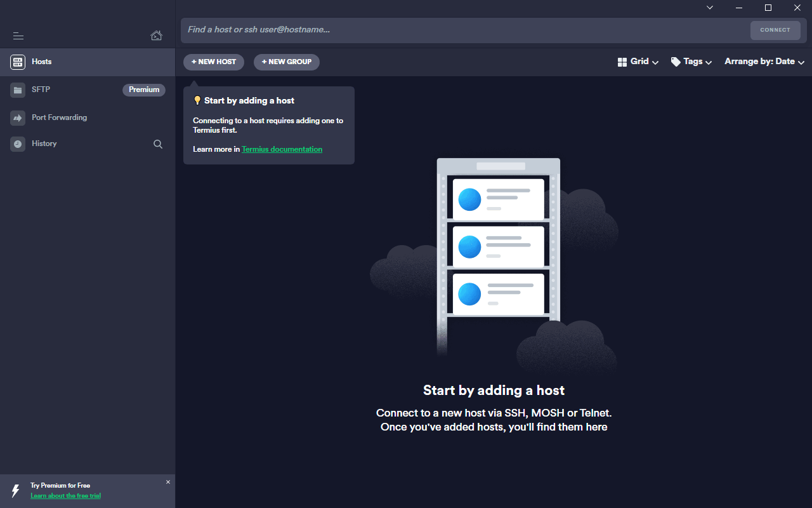Screen dimensions: 812x508
Task: Click the hamburger menu icon in sidebar
Action: pyautogui.click(x=18, y=36)
